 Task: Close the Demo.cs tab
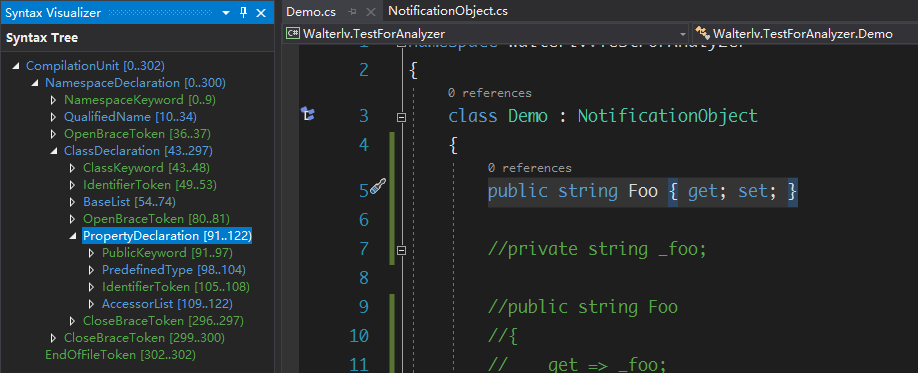[370, 12]
